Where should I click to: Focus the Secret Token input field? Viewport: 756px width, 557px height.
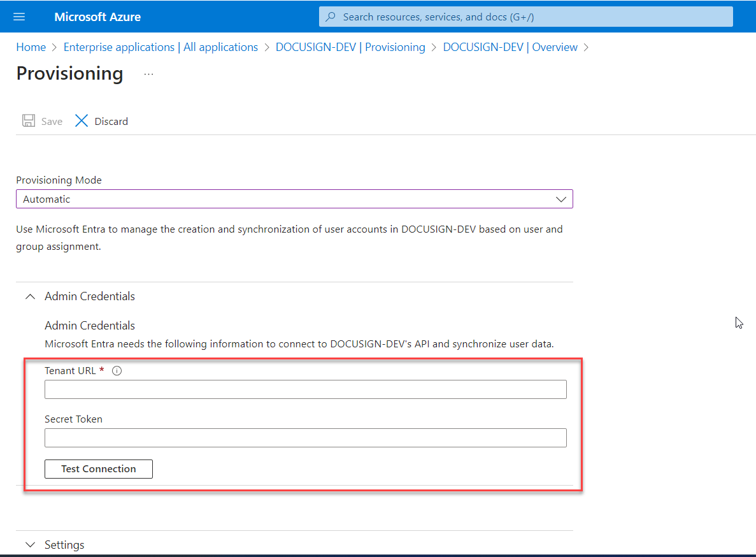coord(305,437)
